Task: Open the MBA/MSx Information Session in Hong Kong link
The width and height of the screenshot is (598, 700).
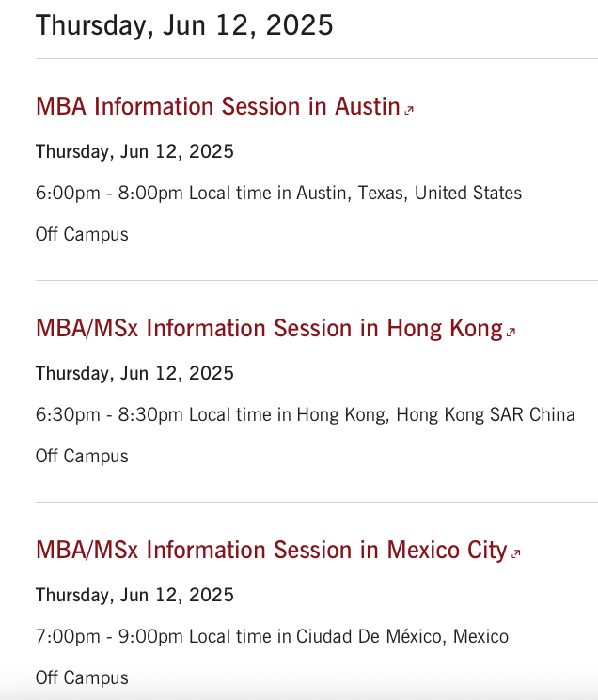Action: click(x=269, y=328)
